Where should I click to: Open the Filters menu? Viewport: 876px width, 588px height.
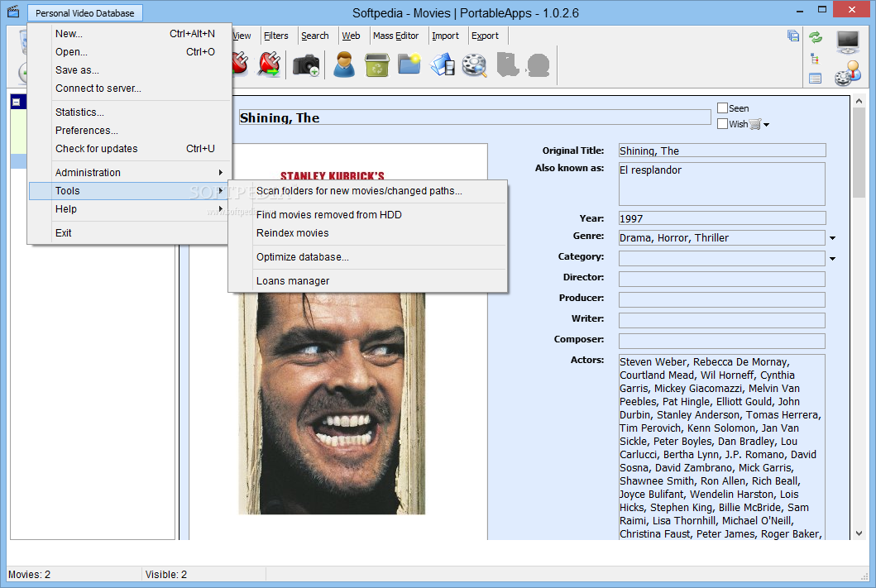276,36
